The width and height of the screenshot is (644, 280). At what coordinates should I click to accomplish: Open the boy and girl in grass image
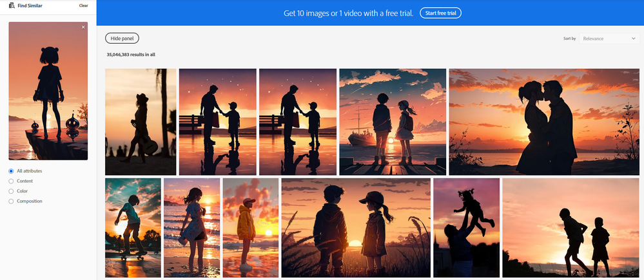pyautogui.click(x=355, y=228)
